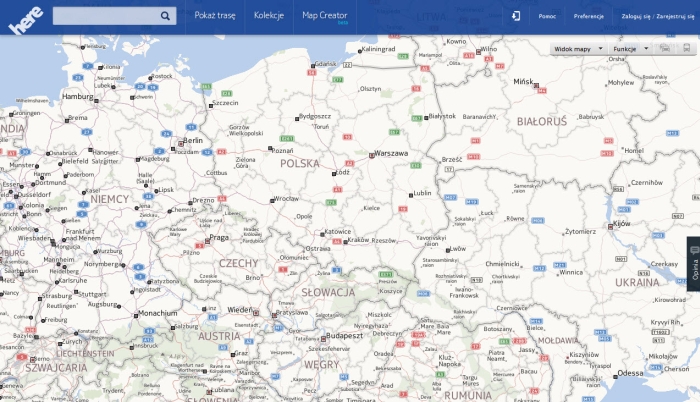Click the SŁOWACJA country label

click(328, 293)
